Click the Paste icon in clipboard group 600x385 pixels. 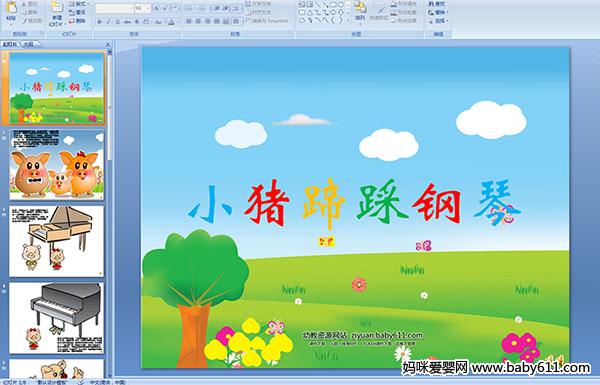point(11,11)
